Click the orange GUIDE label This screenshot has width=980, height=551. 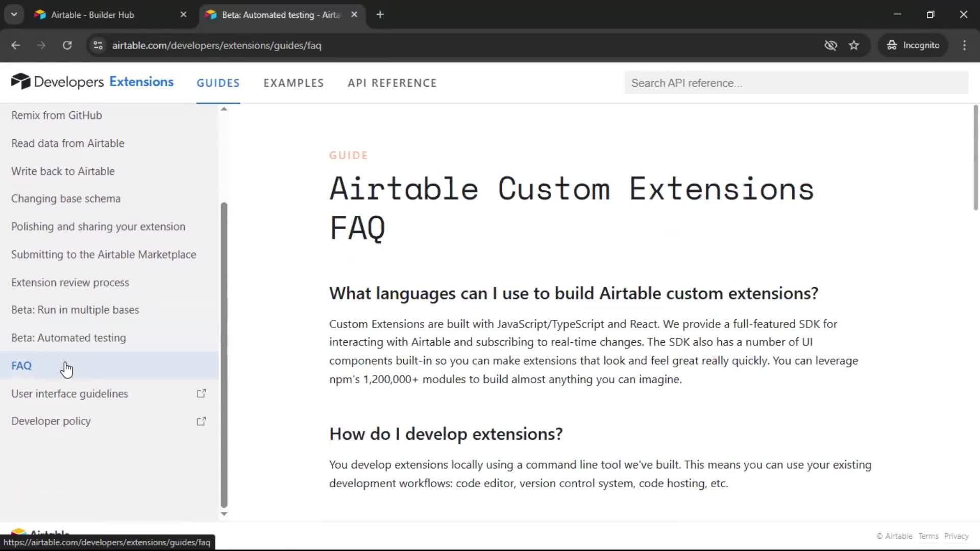pos(349,156)
